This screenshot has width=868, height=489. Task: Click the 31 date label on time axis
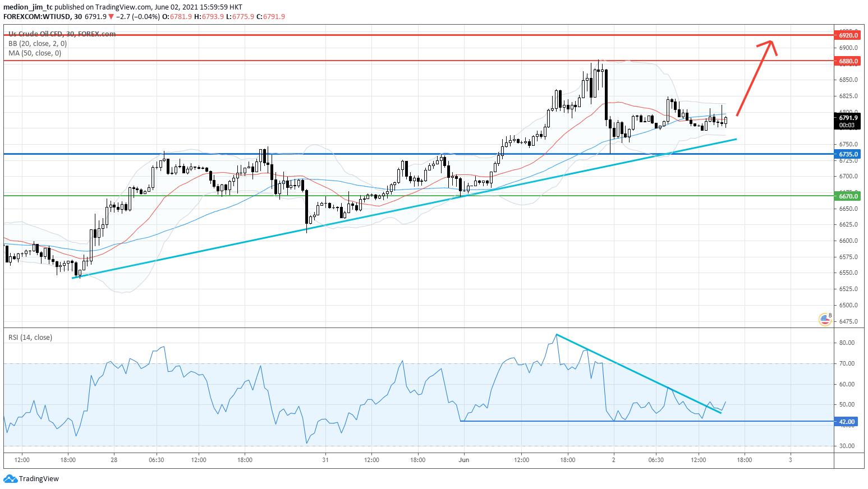325,460
